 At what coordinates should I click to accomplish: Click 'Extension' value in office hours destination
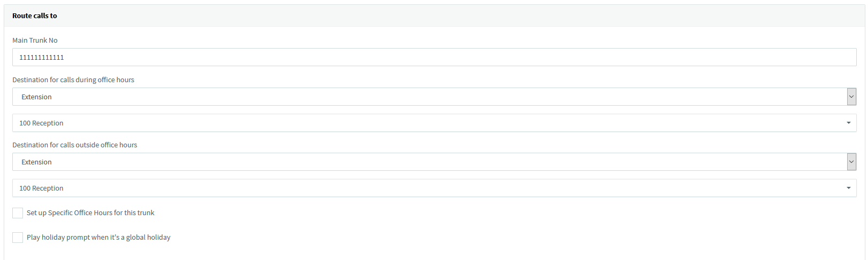pos(36,97)
